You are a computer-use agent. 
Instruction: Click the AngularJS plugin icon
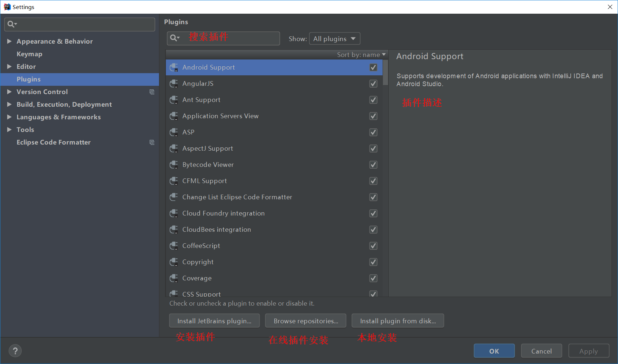174,84
